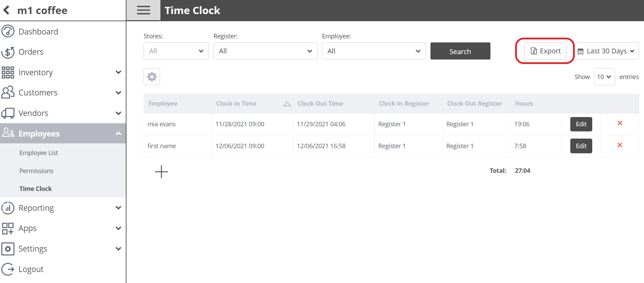Export time clock data

545,51
